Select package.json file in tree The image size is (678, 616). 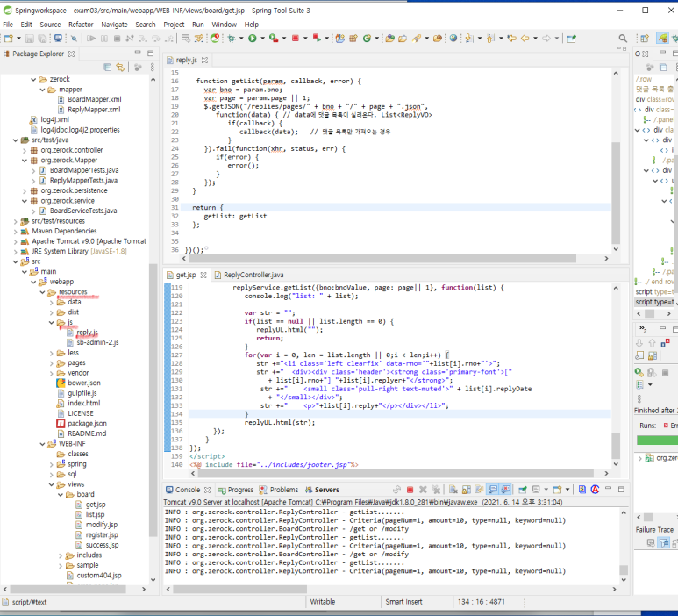pos(87,424)
